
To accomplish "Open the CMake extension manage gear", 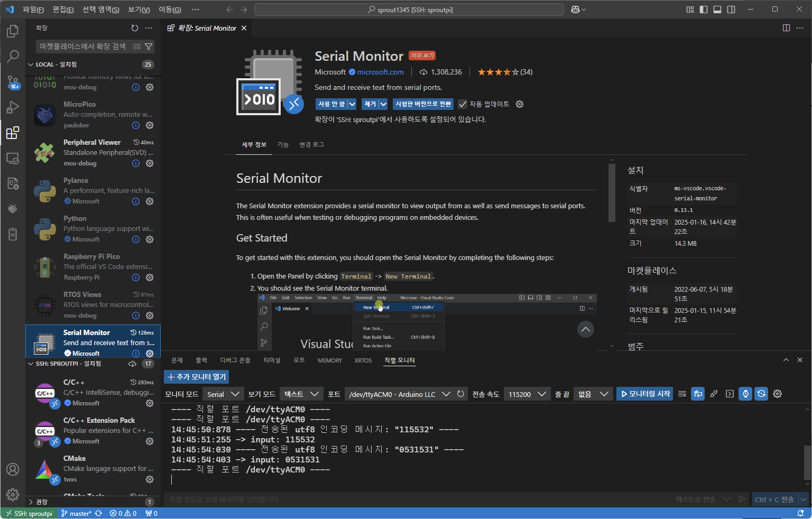I will click(150, 479).
